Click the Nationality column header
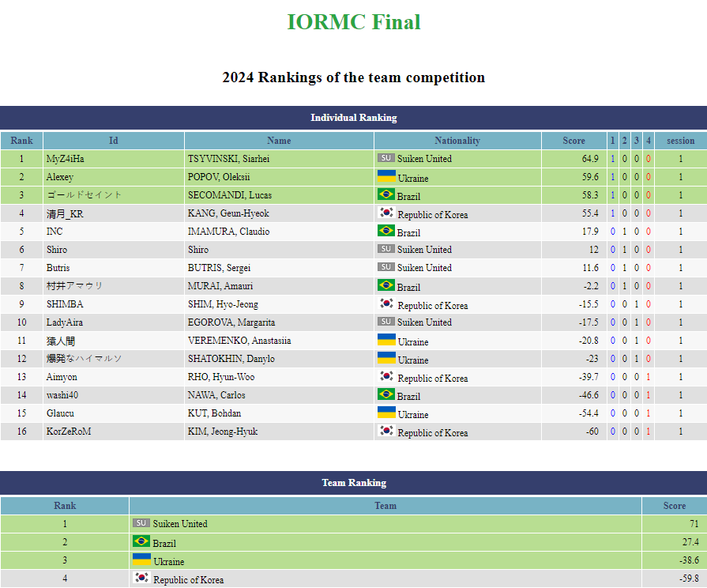Image resolution: width=707 pixels, height=588 pixels. tap(457, 141)
